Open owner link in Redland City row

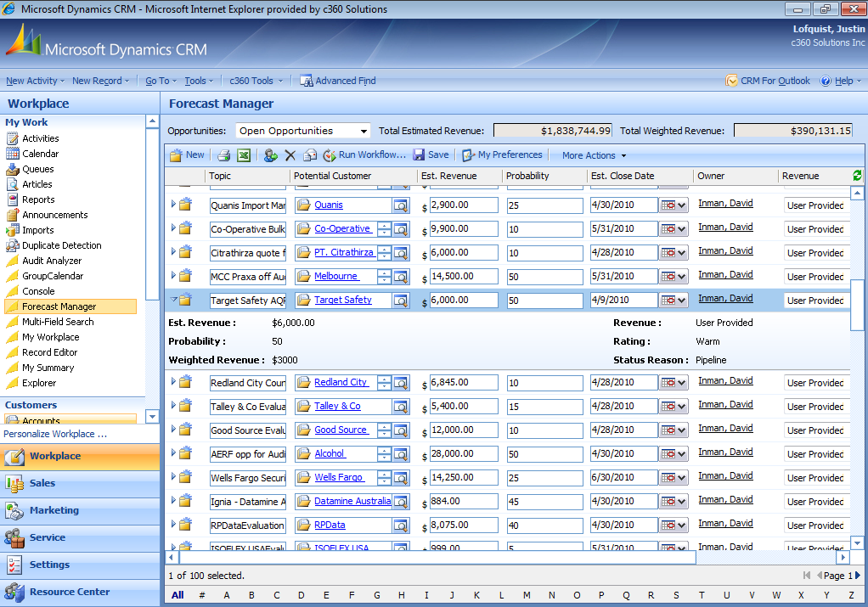[725, 380]
